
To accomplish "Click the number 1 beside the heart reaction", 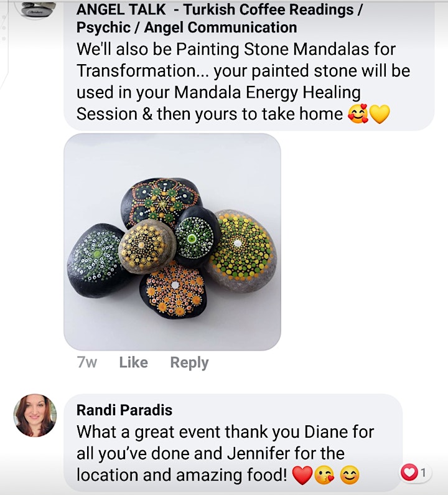I will [x=423, y=473].
